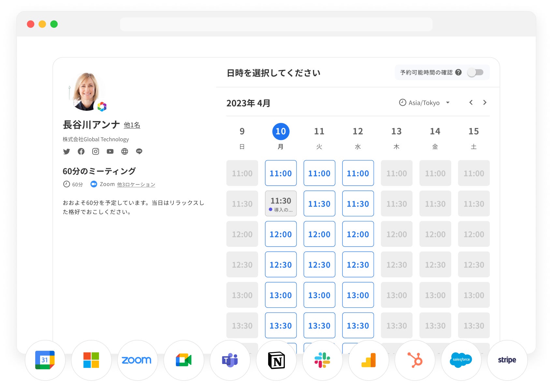The image size is (552, 392).
Task: Select date 9 Sunday
Action: (242, 132)
